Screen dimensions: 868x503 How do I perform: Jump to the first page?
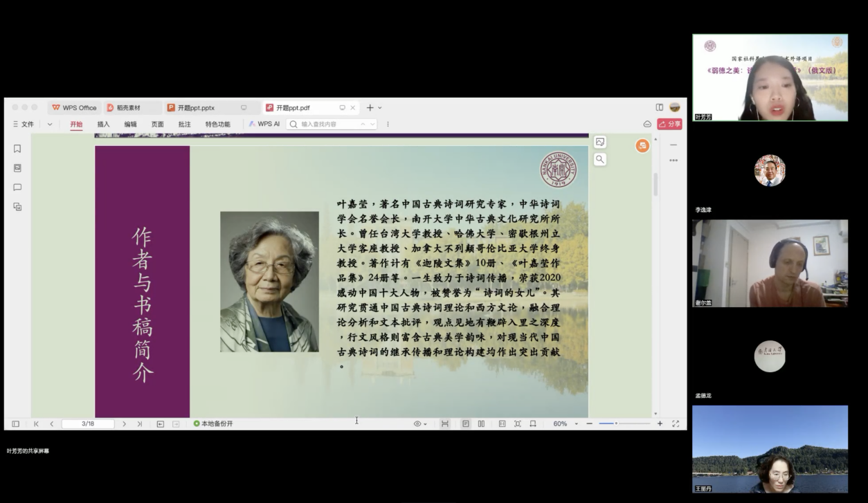pyautogui.click(x=36, y=423)
